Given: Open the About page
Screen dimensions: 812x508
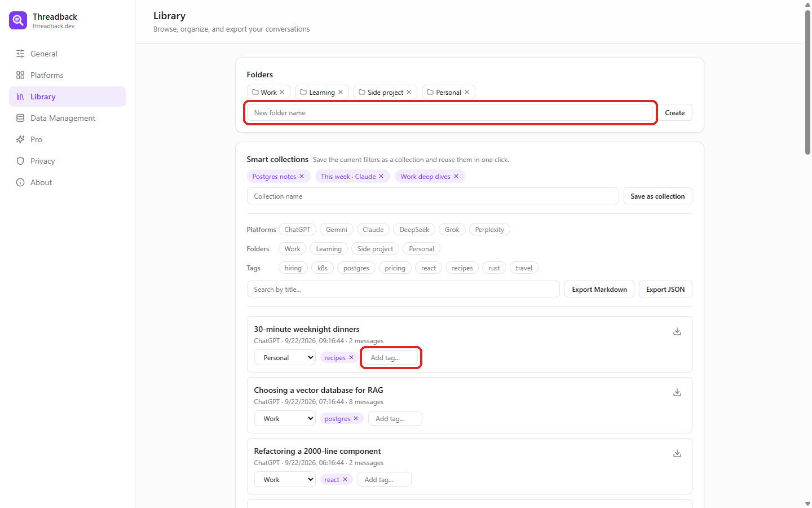Looking at the screenshot, I should (67, 182).
